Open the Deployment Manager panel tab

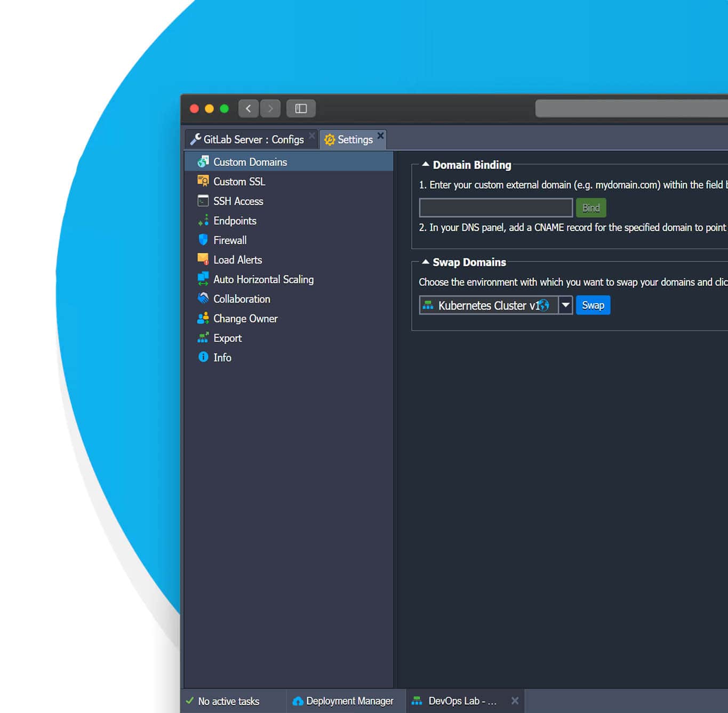click(x=346, y=701)
